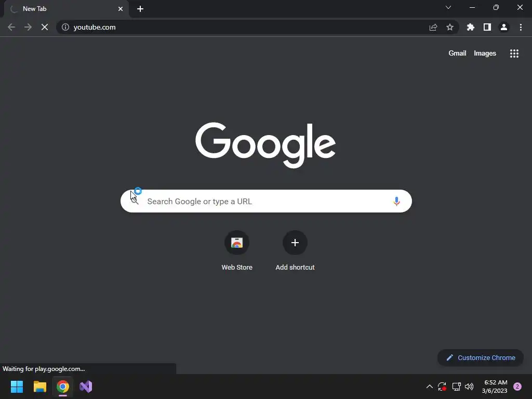This screenshot has width=532, height=399.
Task: Toggle the Chrome side panel
Action: (x=487, y=27)
